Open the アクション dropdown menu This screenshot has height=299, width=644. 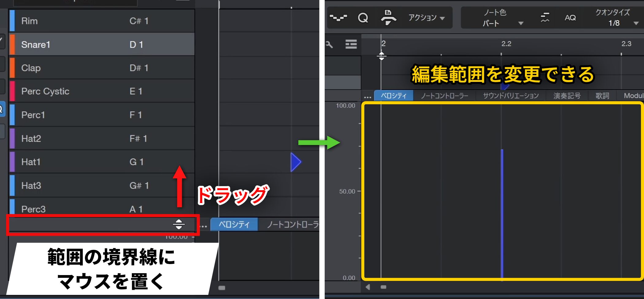[426, 18]
